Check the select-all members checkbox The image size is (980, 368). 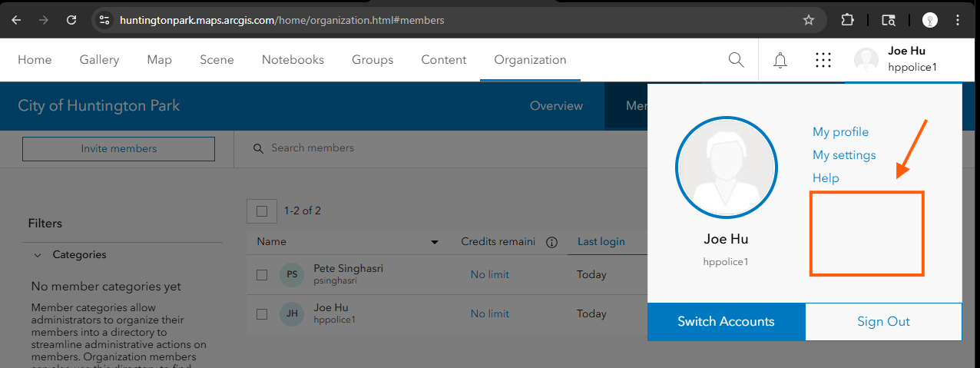coord(262,211)
